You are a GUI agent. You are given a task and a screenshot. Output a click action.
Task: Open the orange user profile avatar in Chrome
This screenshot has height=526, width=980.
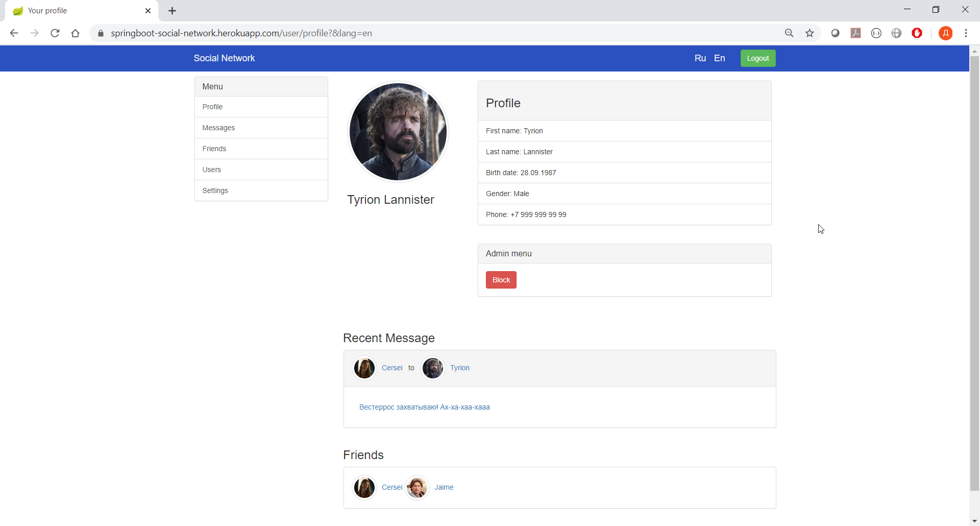(945, 33)
